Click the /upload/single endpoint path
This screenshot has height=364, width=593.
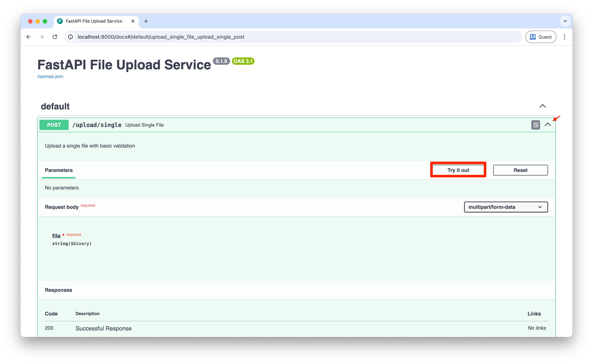coord(97,125)
